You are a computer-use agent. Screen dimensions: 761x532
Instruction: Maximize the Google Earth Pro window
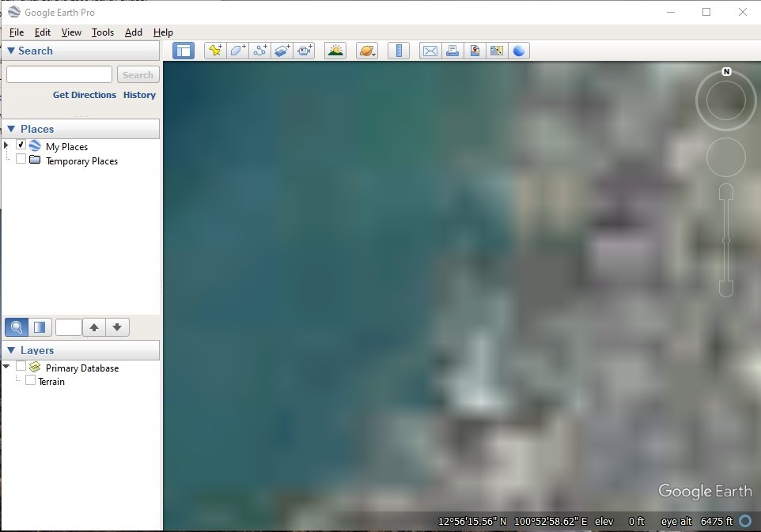click(706, 12)
